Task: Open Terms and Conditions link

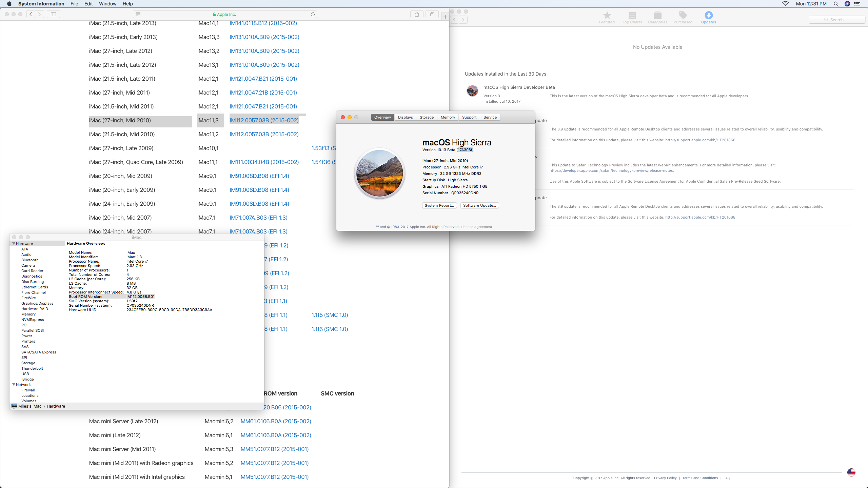Action: point(700,478)
